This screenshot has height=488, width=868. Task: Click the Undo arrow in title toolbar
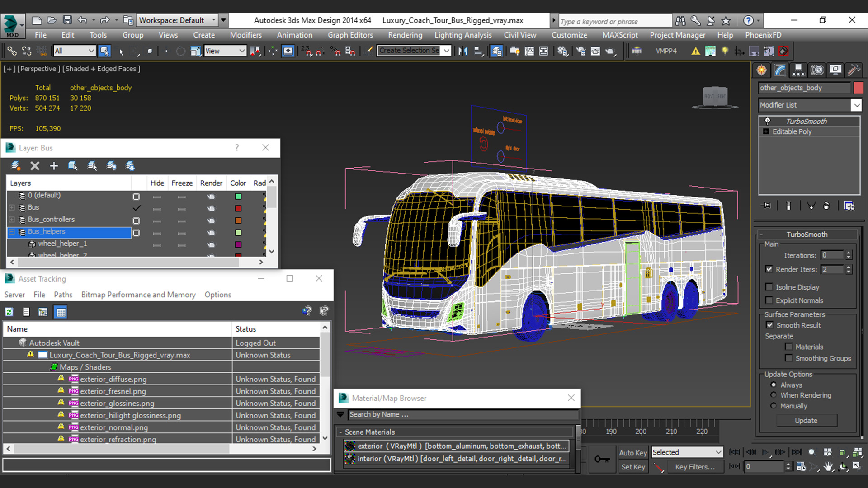(82, 20)
